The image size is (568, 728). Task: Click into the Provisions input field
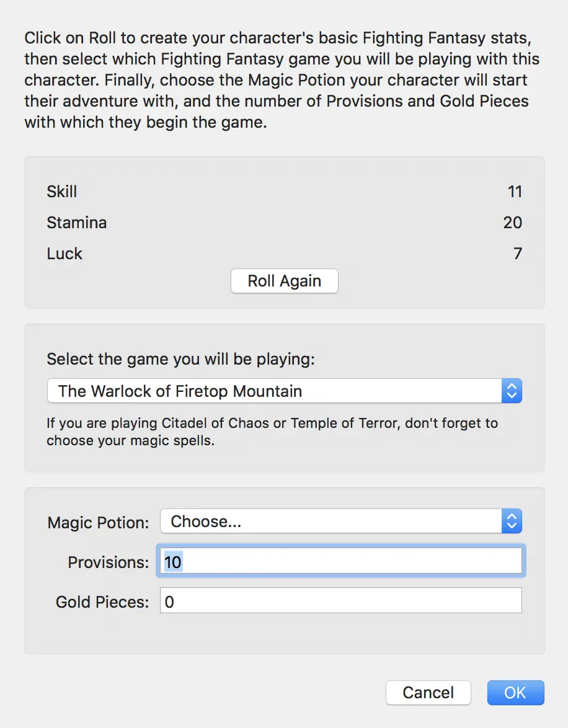click(x=341, y=561)
